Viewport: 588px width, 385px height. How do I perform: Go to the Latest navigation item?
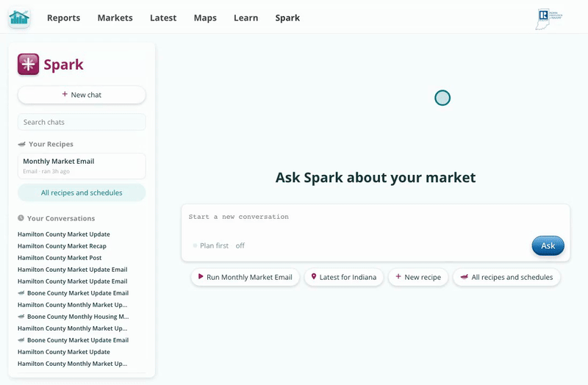(163, 18)
